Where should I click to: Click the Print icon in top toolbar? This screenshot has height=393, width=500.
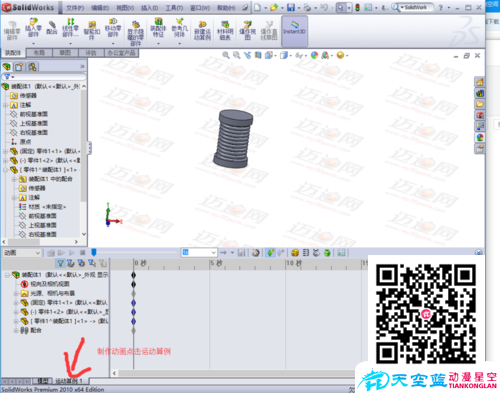click(307, 7)
